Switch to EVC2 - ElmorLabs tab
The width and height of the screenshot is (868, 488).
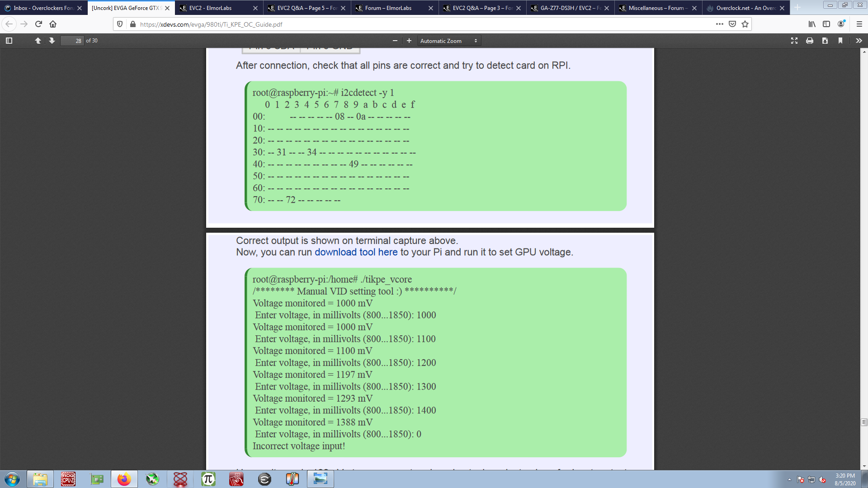[210, 8]
